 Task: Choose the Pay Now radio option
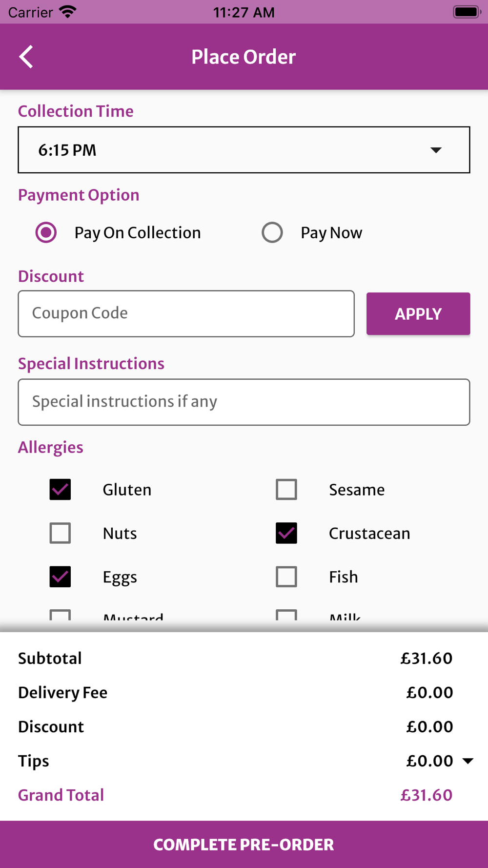tap(272, 232)
